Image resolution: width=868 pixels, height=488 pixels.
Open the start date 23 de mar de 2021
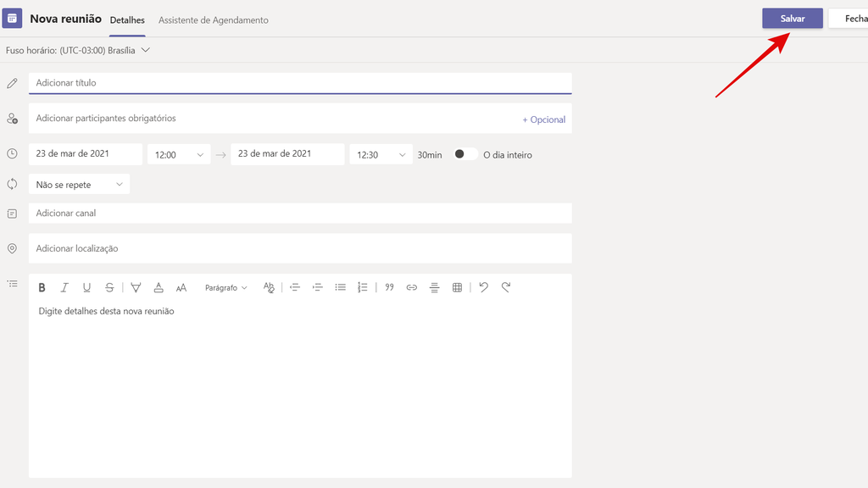(86, 154)
